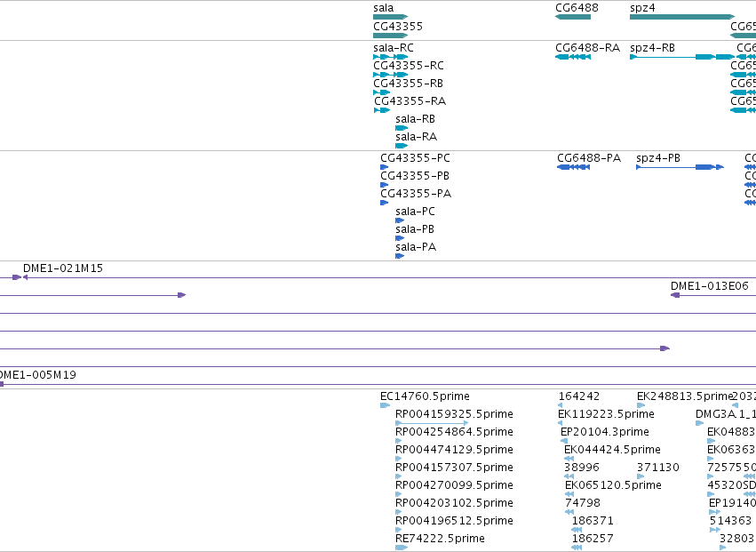Select the RP004157307.5prime EST label
Image resolution: width=756 pixels, height=552 pixels.
pyautogui.click(x=454, y=468)
